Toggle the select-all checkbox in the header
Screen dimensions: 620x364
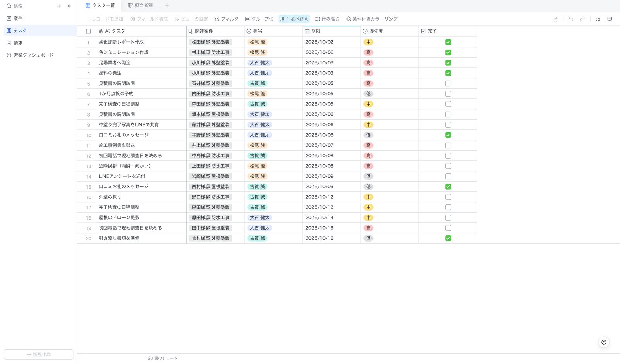click(x=88, y=31)
